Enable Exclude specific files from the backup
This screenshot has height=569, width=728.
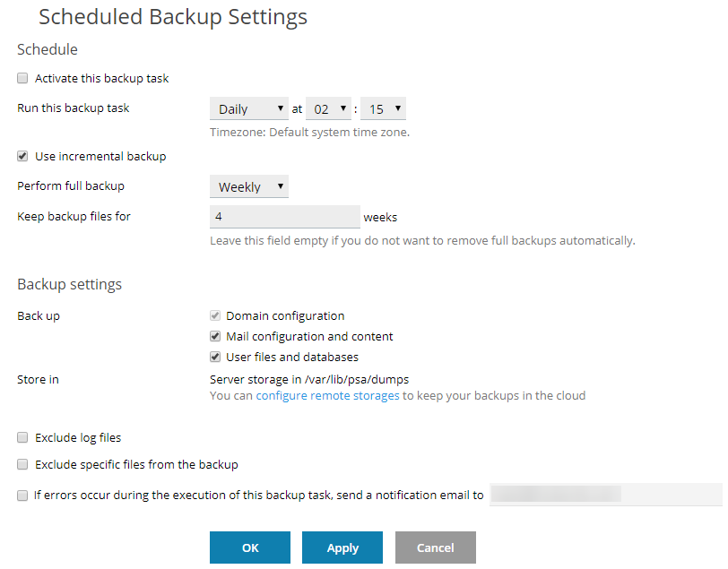coord(22,464)
